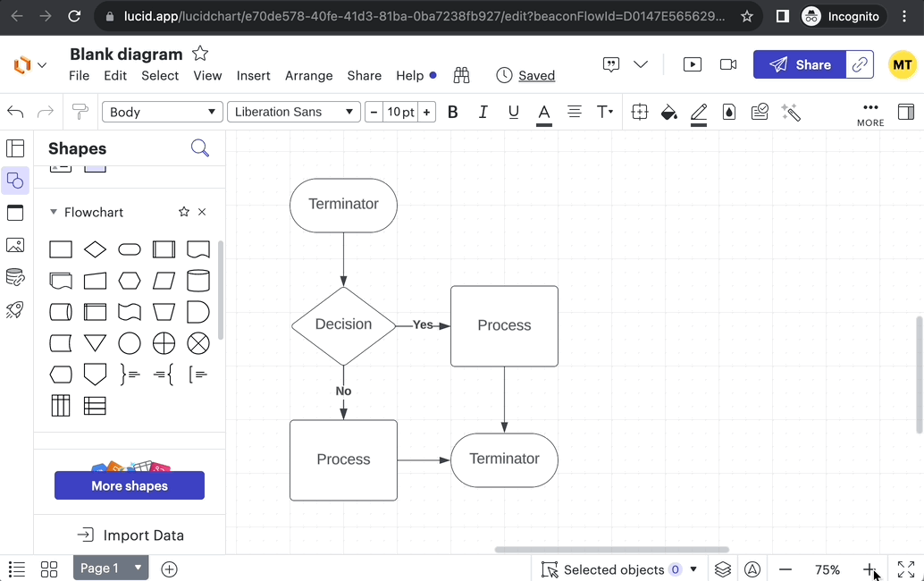The height and width of the screenshot is (581, 924).
Task: Open the Insert menu
Action: pos(253,76)
